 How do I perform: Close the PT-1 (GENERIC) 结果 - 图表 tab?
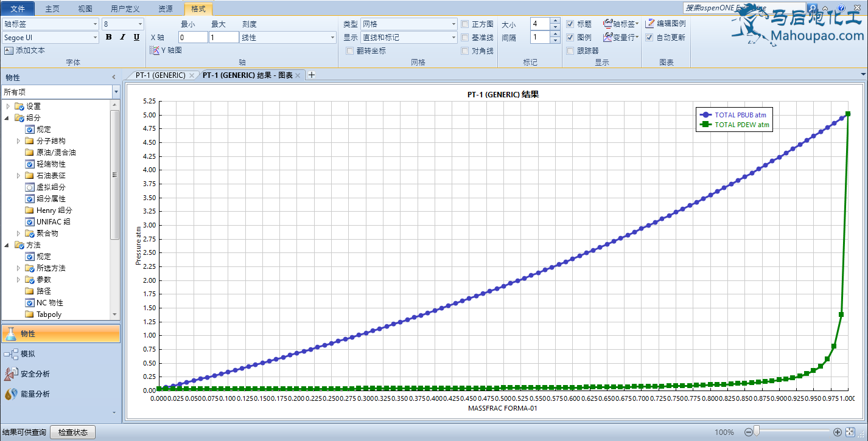[299, 75]
